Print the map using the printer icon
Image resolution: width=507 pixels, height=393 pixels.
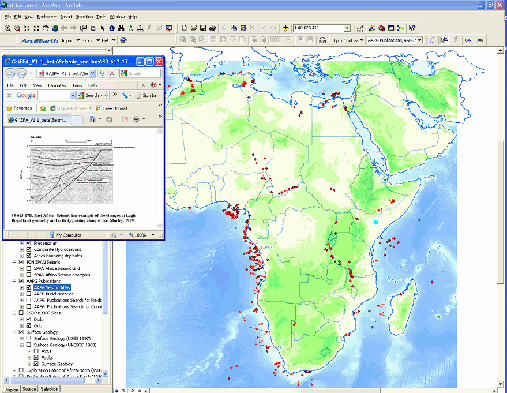(x=213, y=29)
